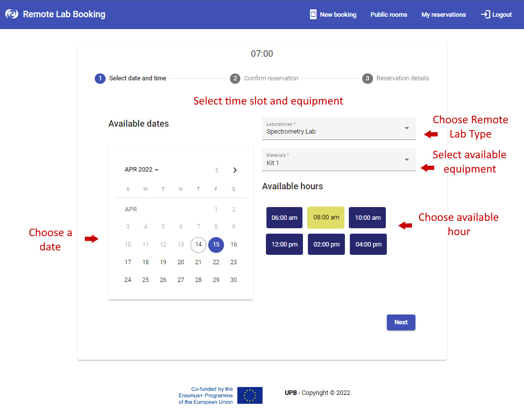Screen dimensions: 524x420
Task: Go to the Public rooms section
Action: coord(388,14)
